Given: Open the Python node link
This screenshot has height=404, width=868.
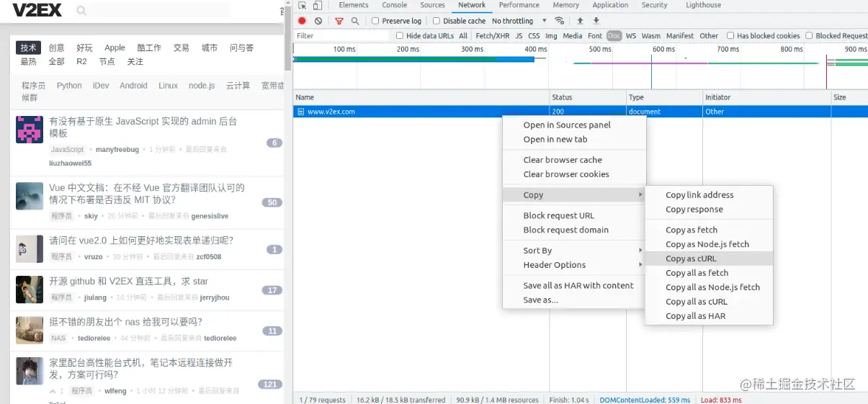Looking at the screenshot, I should (69, 85).
